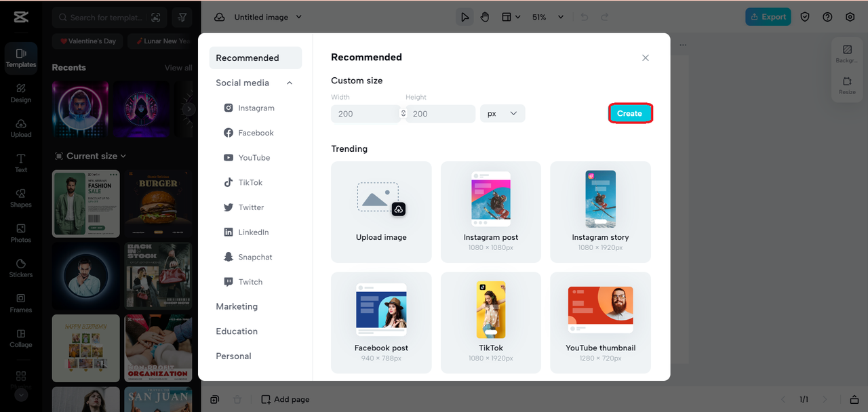Click View all next to Recents
Screen dimensions: 868x412
click(x=178, y=68)
